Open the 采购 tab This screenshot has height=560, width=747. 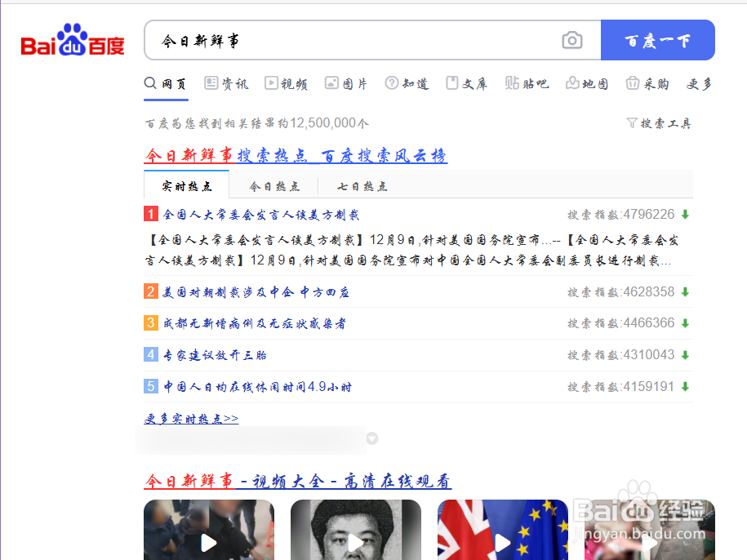(x=647, y=84)
